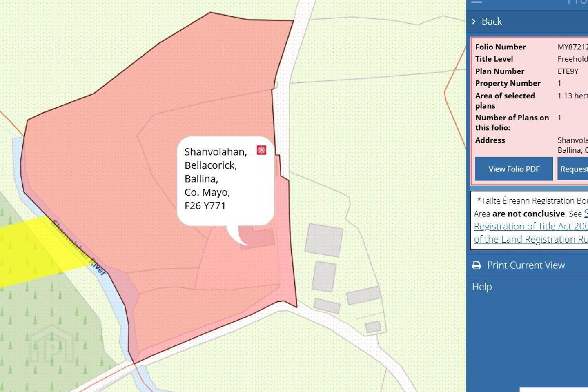Follow the Land Registration Rules link
588x392 pixels.
[531, 239]
